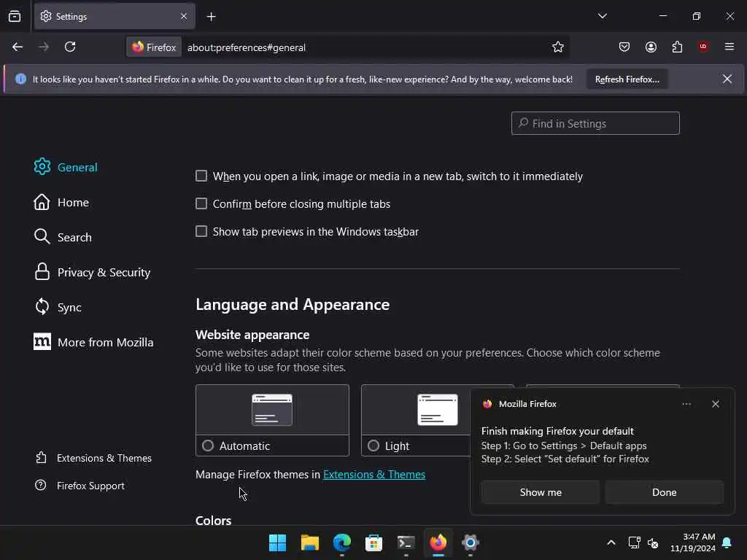The height and width of the screenshot is (560, 747).
Task: Open Terminal from taskbar
Action: pyautogui.click(x=406, y=542)
